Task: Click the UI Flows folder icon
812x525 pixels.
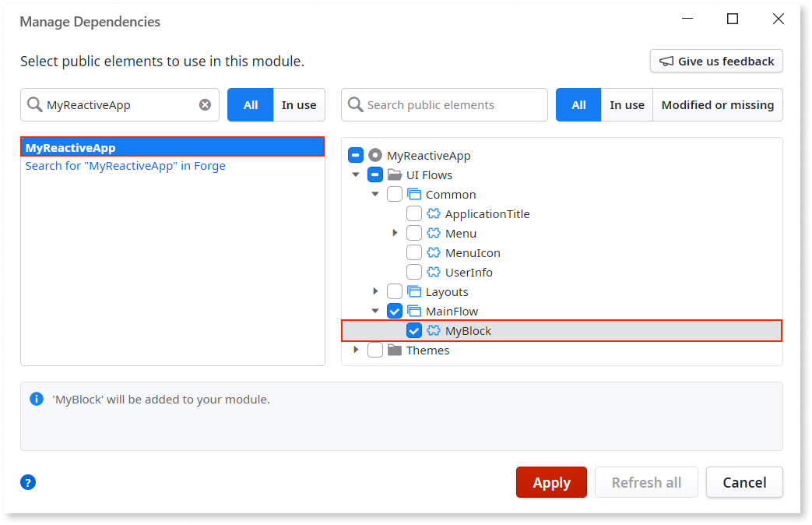Action: coord(395,175)
